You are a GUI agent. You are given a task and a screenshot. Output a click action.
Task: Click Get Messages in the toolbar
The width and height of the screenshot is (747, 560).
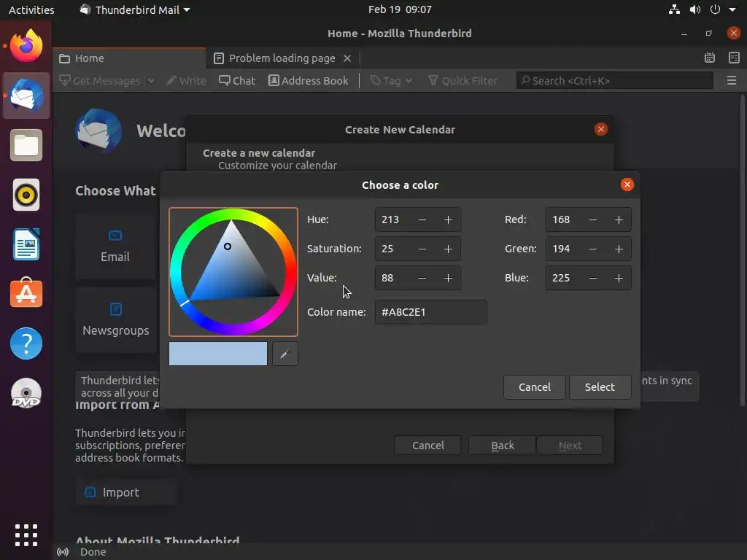point(99,80)
